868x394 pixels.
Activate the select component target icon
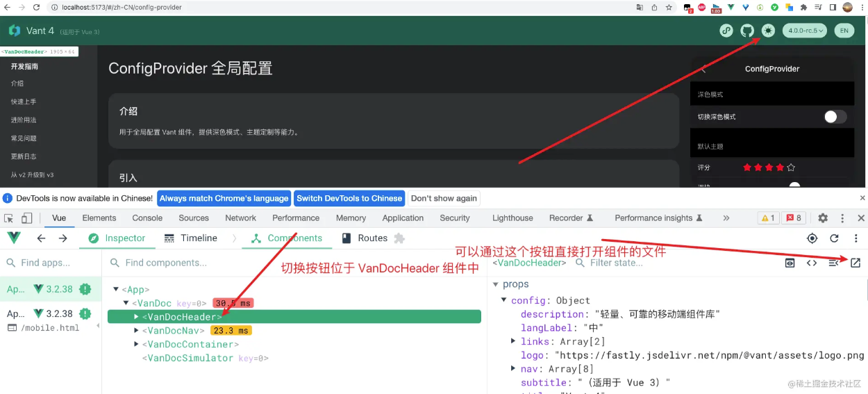(812, 238)
